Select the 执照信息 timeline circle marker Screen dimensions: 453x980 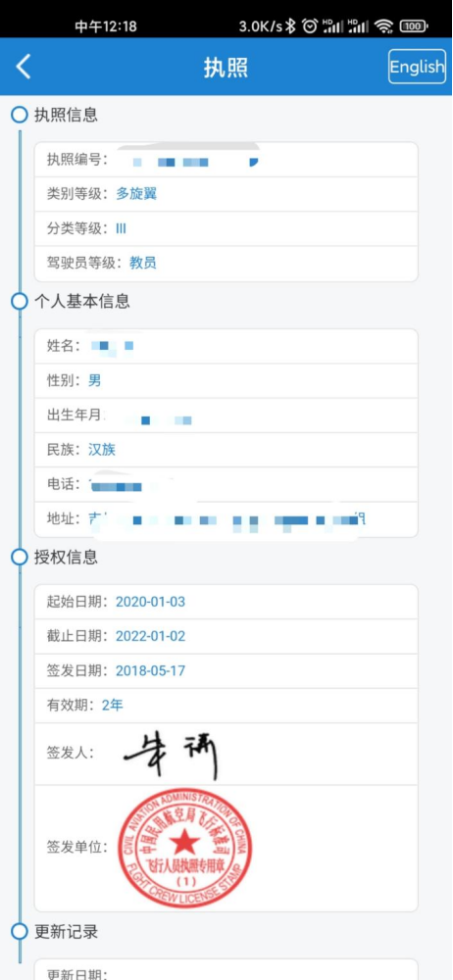click(x=20, y=115)
